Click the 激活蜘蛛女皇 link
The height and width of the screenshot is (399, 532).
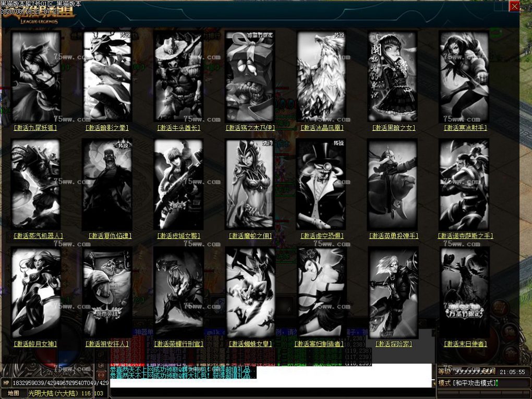(250, 344)
